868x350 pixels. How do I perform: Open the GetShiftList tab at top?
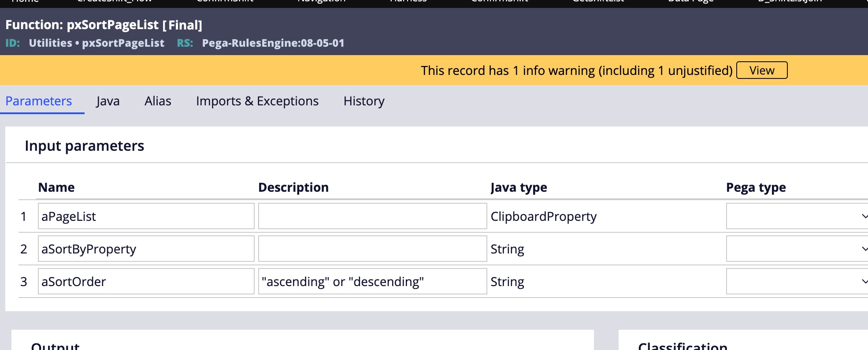(x=598, y=2)
